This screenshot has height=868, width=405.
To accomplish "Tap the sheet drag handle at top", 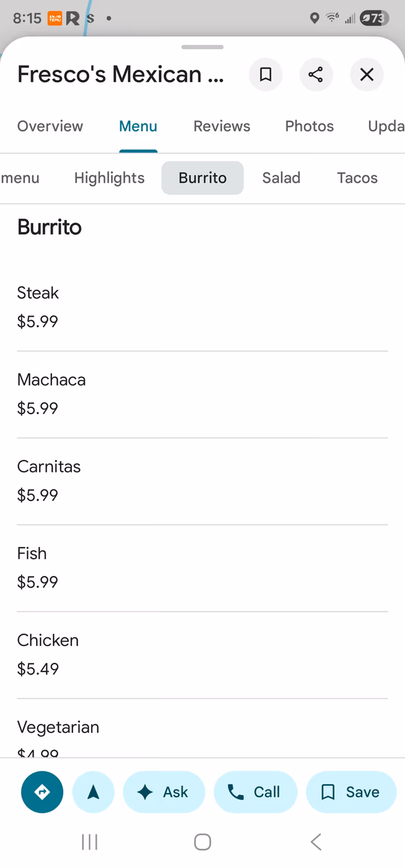I will (203, 47).
